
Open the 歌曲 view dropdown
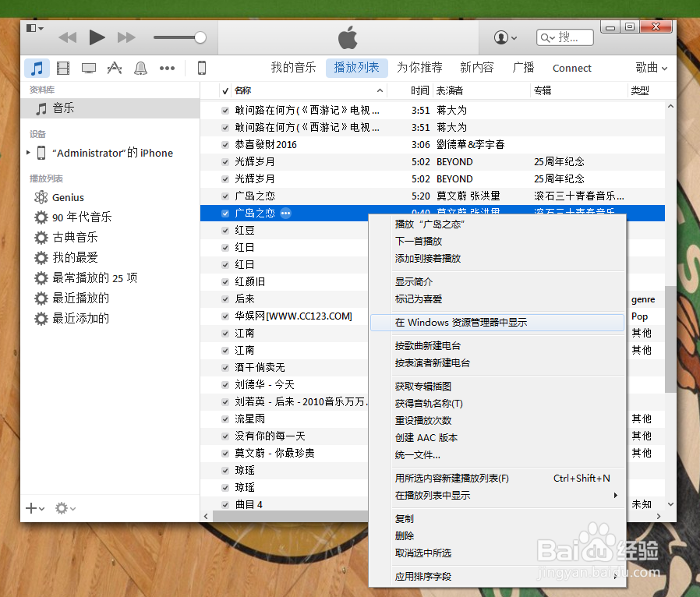point(652,68)
